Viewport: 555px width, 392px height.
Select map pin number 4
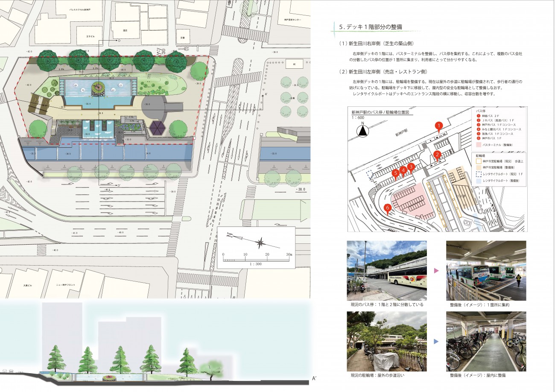[x=403, y=169]
